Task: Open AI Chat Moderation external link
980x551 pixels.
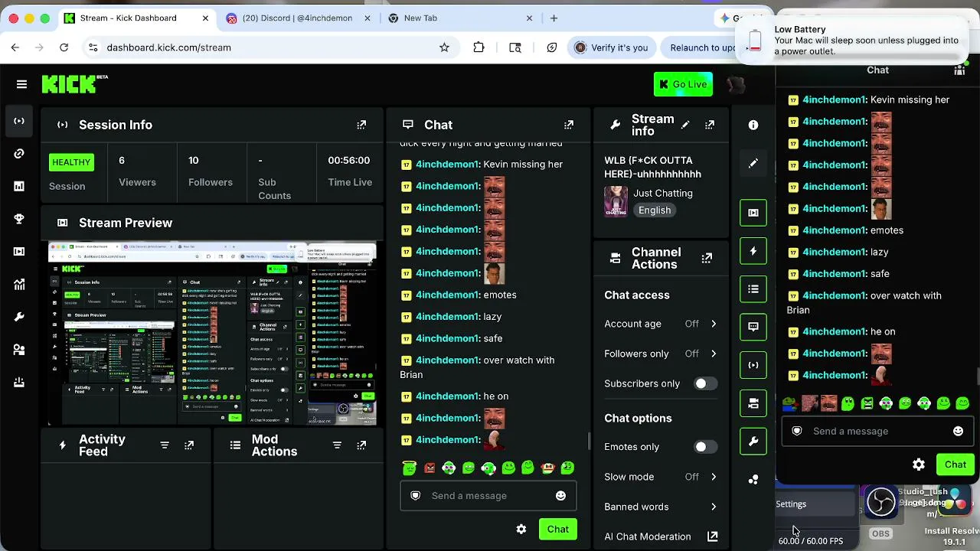Action: pyautogui.click(x=713, y=536)
